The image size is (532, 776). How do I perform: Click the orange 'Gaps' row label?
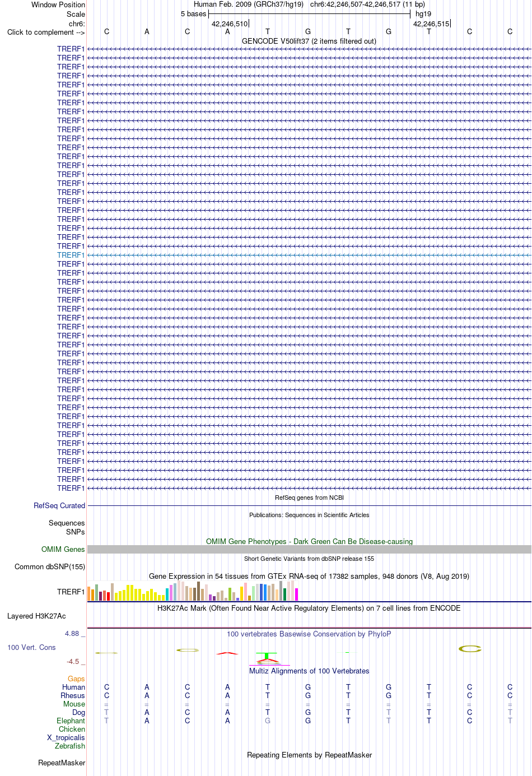pyautogui.click(x=76, y=679)
